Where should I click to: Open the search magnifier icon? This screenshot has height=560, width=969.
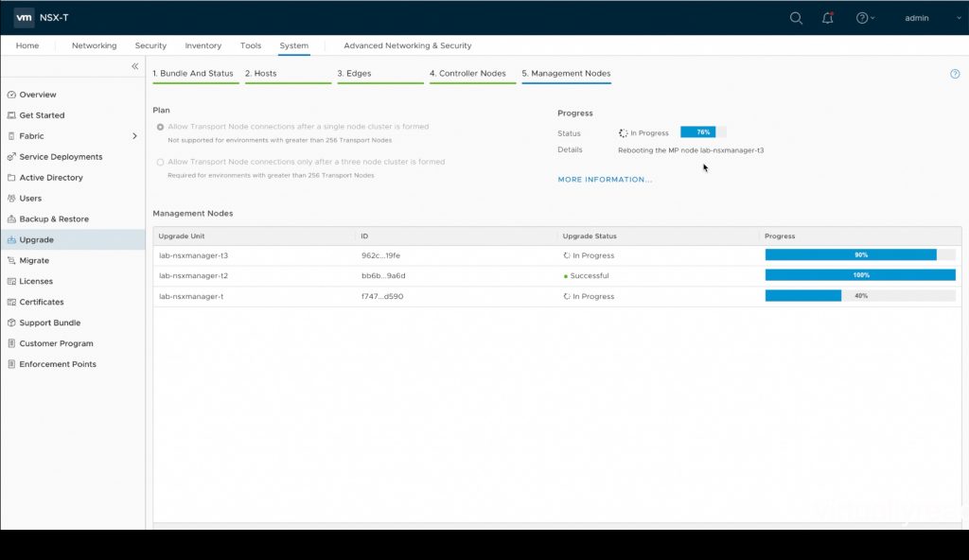[x=796, y=18]
